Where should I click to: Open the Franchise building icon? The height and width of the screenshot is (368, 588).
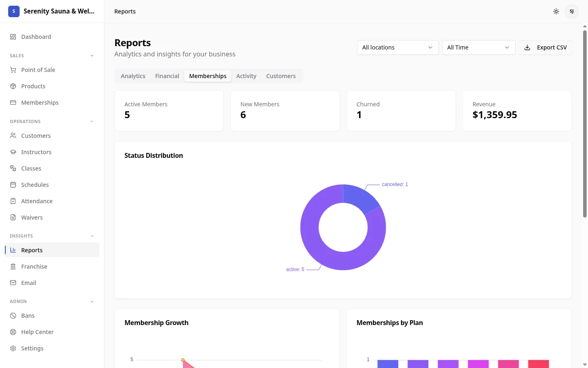(13, 267)
